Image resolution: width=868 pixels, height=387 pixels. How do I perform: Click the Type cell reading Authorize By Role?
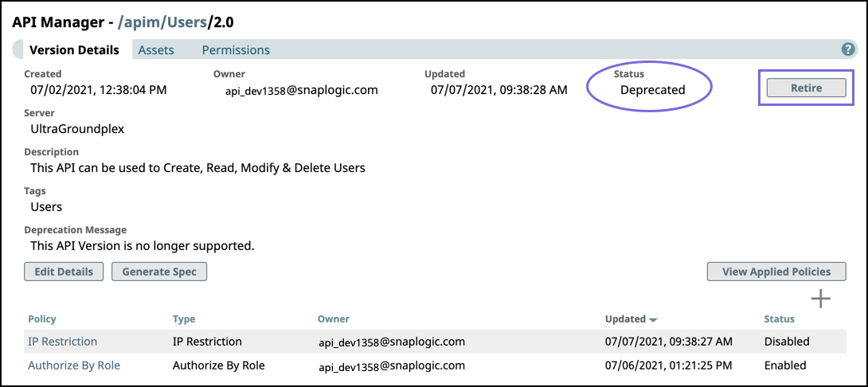219,365
